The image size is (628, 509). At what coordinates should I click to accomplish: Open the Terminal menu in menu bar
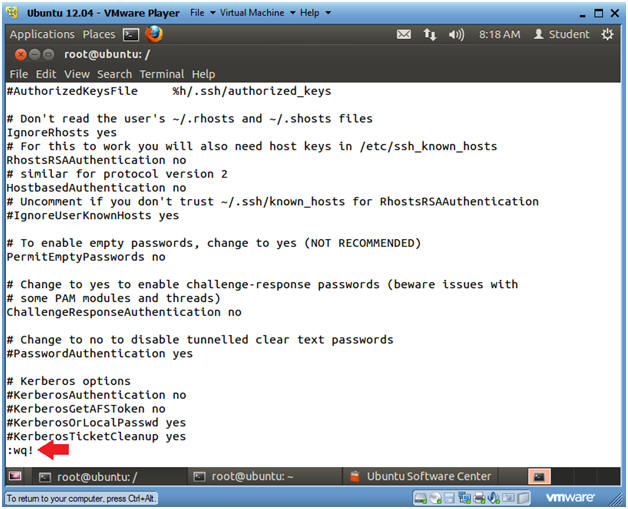(x=161, y=74)
